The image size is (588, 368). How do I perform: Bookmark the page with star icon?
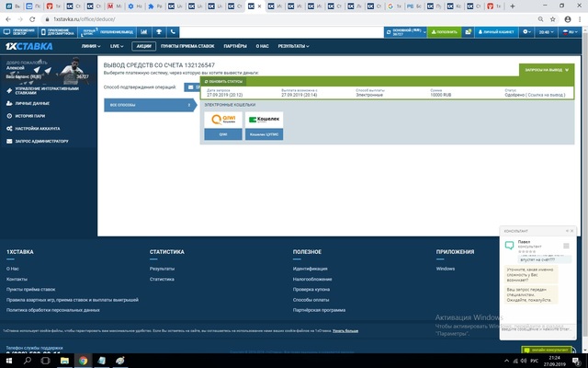coord(553,19)
